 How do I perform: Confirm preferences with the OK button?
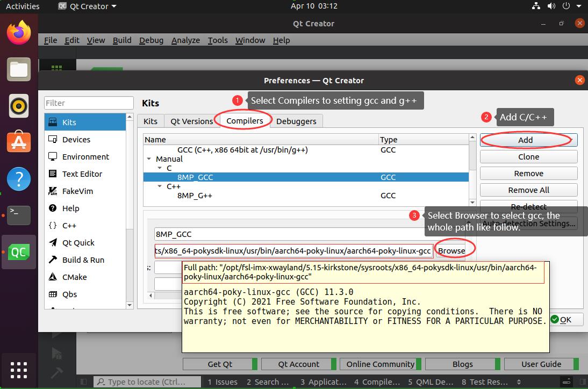coord(566,320)
